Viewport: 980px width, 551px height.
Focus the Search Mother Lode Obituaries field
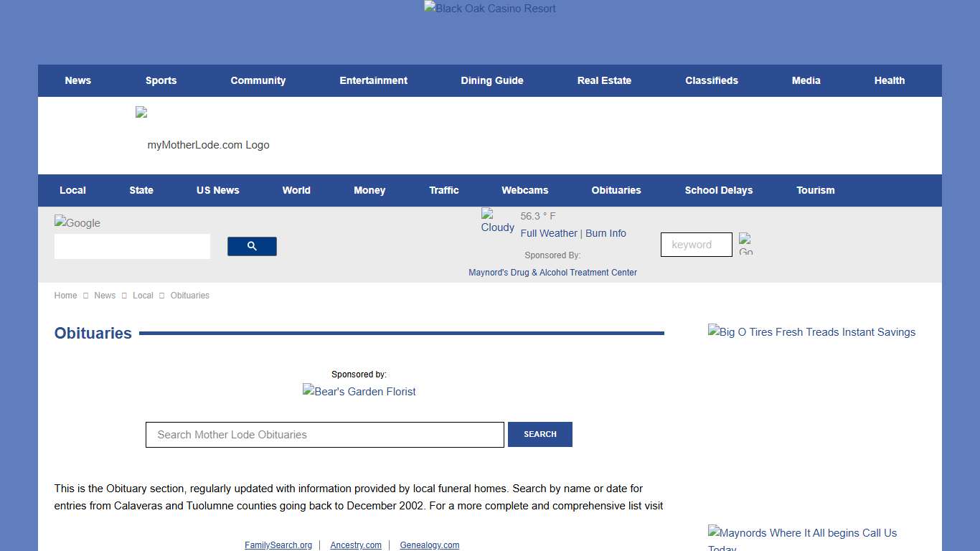pyautogui.click(x=325, y=435)
